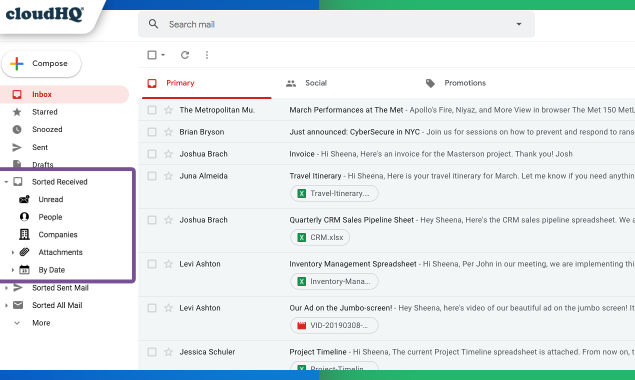
Task: Switch to the Social tab
Action: 306,83
